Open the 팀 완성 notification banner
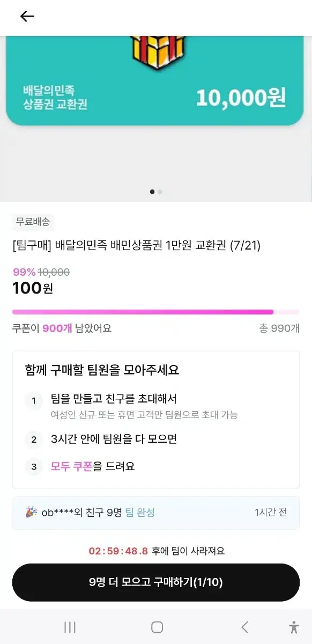The width and height of the screenshot is (312, 644). coord(156,513)
